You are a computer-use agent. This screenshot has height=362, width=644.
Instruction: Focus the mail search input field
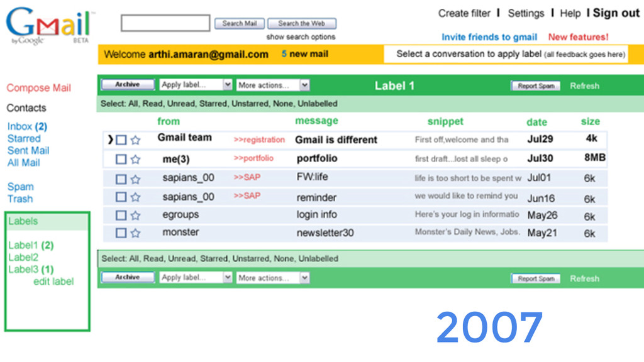(x=165, y=23)
